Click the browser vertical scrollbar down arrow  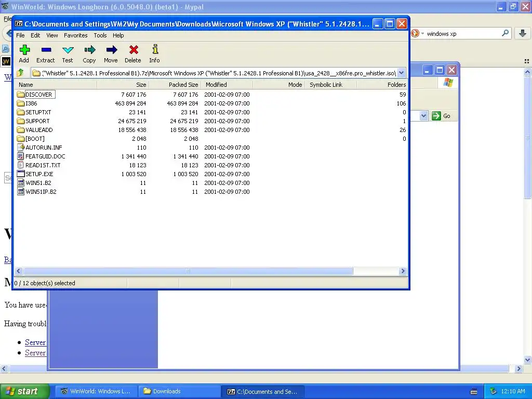527,360
